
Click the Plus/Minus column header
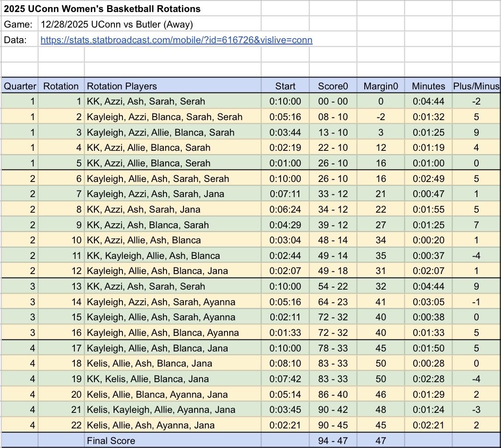[x=476, y=86]
